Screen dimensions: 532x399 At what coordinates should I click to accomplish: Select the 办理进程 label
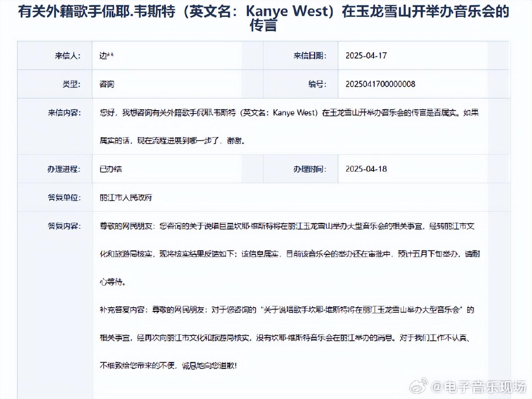click(64, 169)
